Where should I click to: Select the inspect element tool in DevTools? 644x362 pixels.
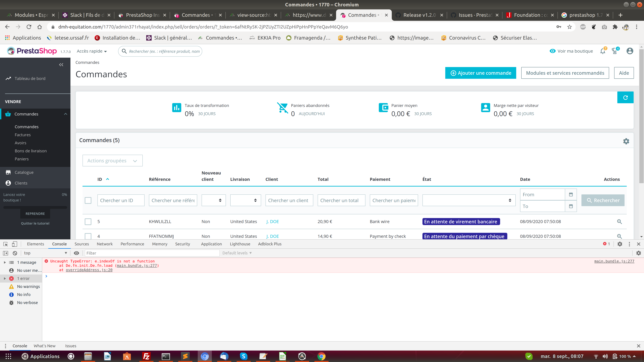(5, 244)
